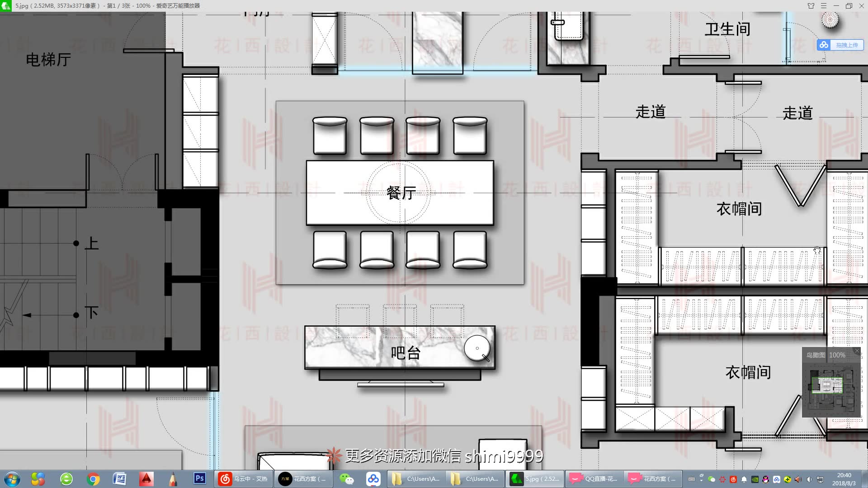The width and height of the screenshot is (868, 488).
Task: Click the 100% zoom value in 鸟瞰图 panel
Action: pos(837,355)
